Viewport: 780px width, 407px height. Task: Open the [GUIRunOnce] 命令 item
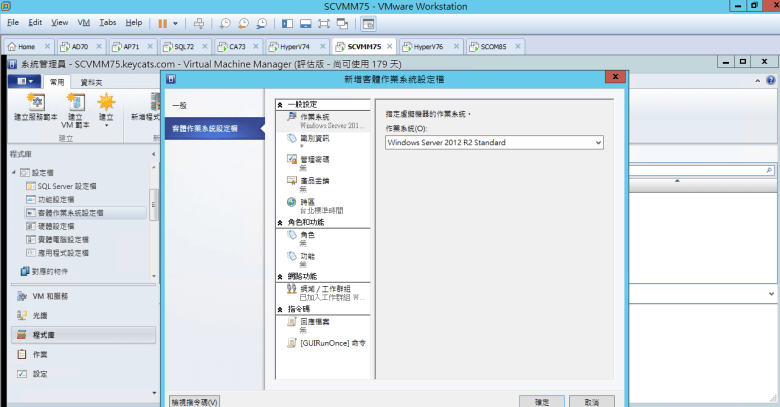click(332, 343)
